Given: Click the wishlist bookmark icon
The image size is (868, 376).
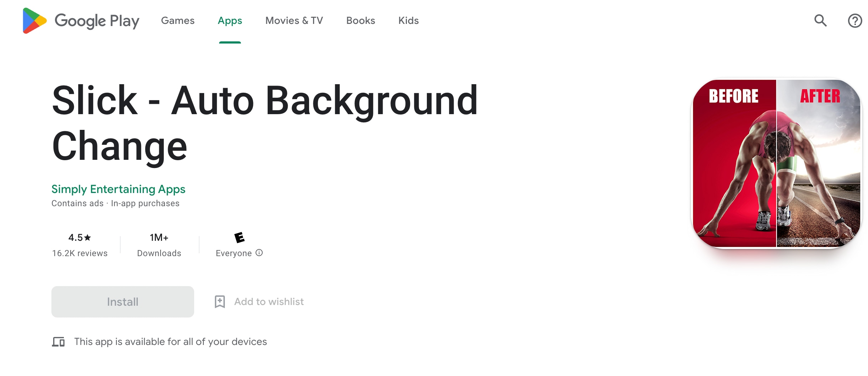Looking at the screenshot, I should (220, 302).
